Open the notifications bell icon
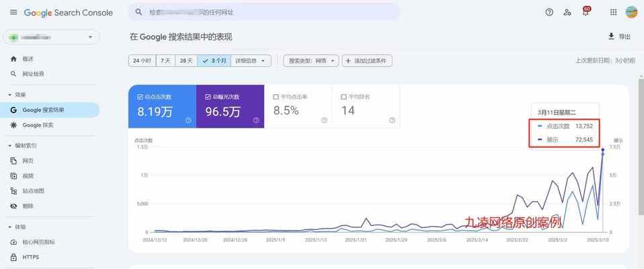This screenshot has height=269, width=644. point(586,12)
